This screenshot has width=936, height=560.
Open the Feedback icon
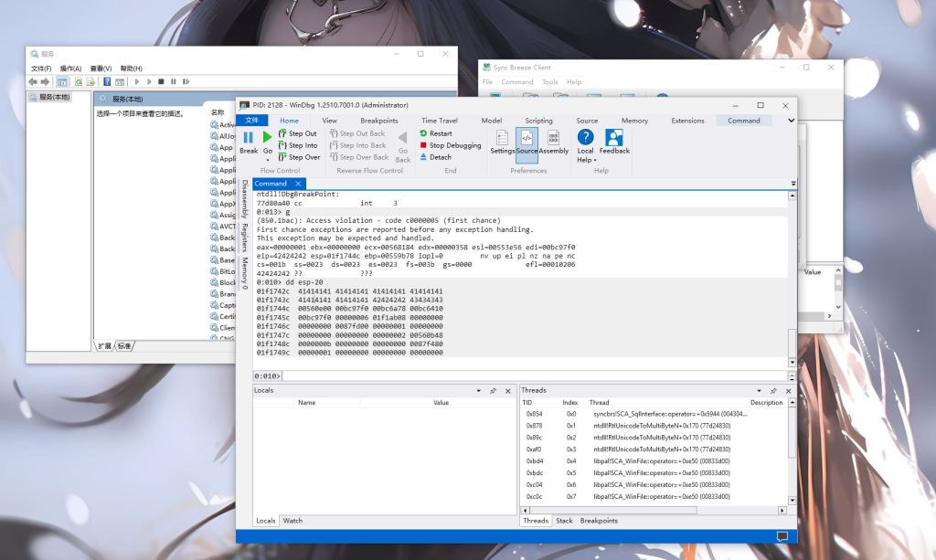[614, 139]
